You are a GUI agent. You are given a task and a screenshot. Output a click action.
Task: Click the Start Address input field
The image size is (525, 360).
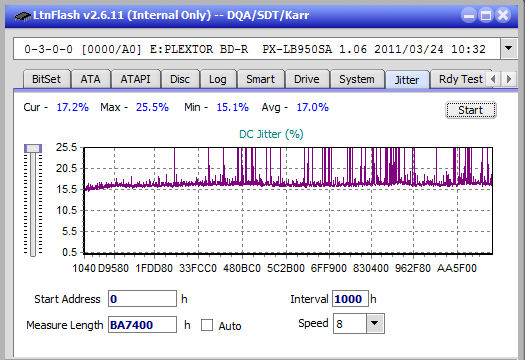[142, 299]
